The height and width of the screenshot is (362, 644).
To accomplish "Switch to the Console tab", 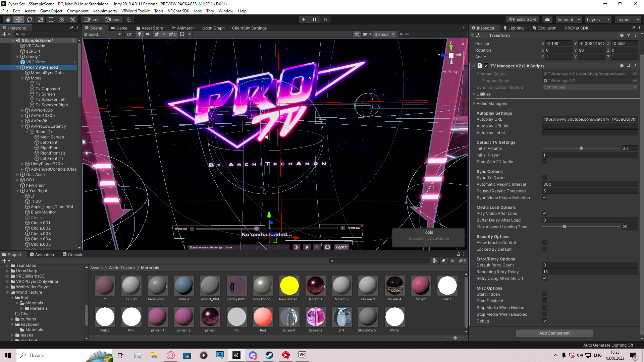I will point(73,255).
